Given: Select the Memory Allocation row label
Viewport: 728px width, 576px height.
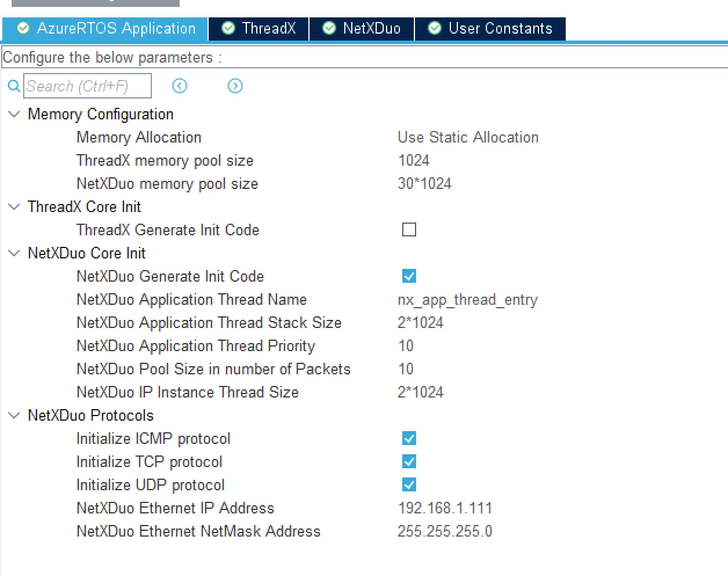Looking at the screenshot, I should tap(139, 137).
